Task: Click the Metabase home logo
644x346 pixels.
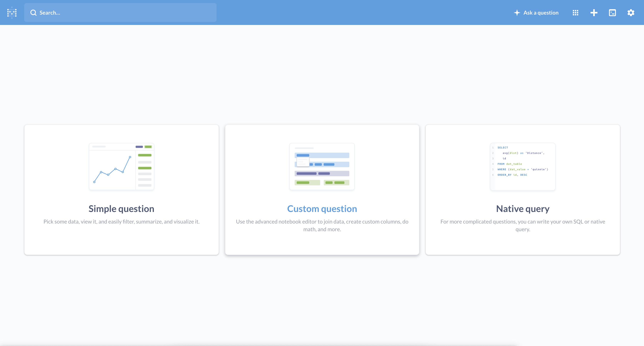Action: pyautogui.click(x=12, y=12)
